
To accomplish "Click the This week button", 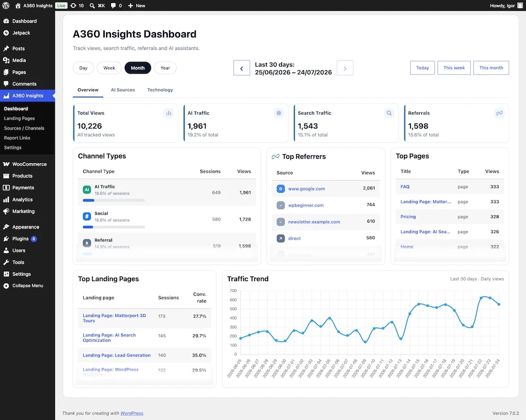I will click(454, 68).
